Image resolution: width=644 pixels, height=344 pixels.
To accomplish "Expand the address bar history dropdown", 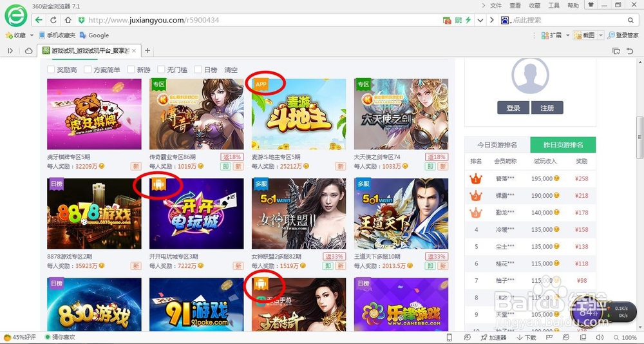I will [x=480, y=20].
